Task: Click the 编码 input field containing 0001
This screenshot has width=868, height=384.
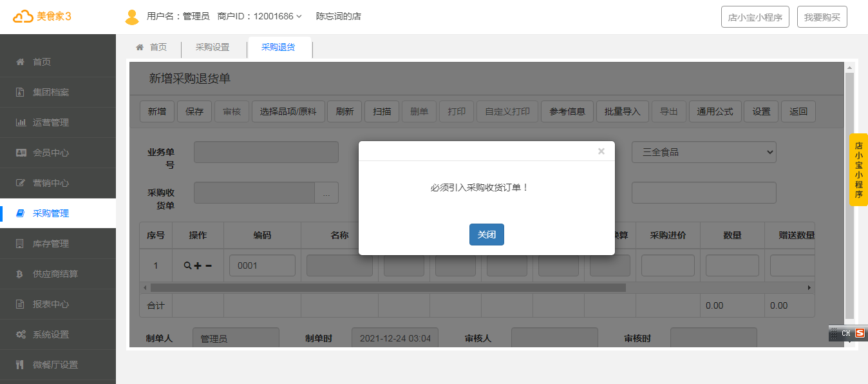Action: 262,265
